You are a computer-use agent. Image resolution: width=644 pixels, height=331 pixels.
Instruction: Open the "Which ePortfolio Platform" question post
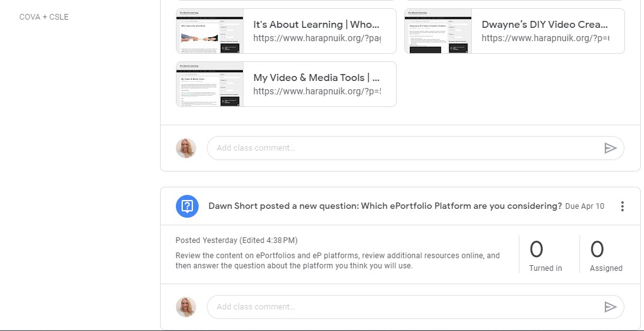385,206
